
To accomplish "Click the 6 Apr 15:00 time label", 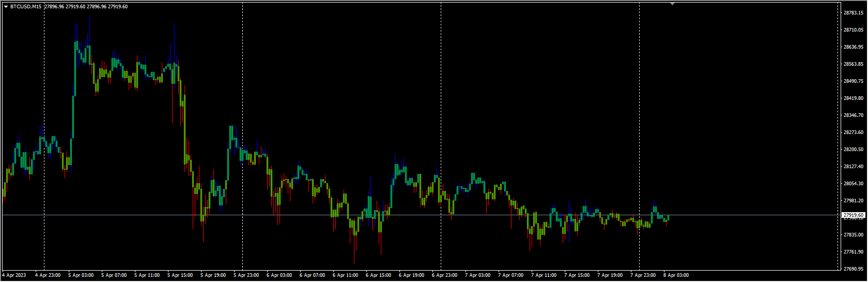I will (378, 275).
